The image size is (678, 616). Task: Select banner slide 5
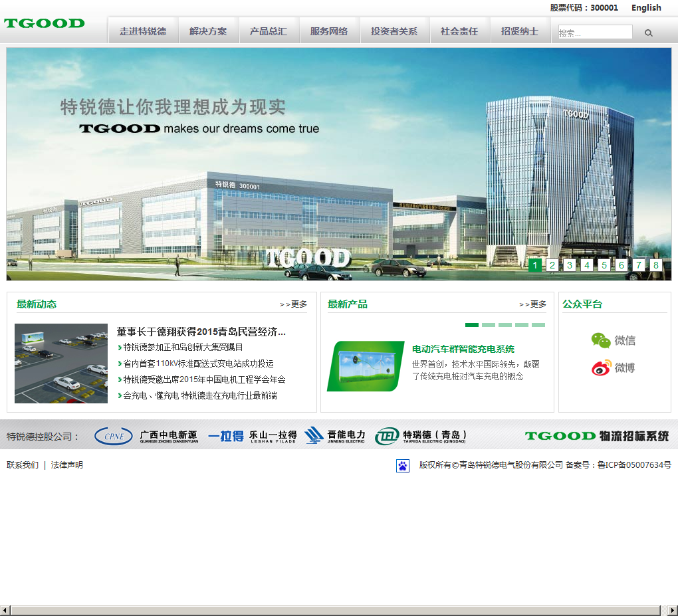click(604, 265)
